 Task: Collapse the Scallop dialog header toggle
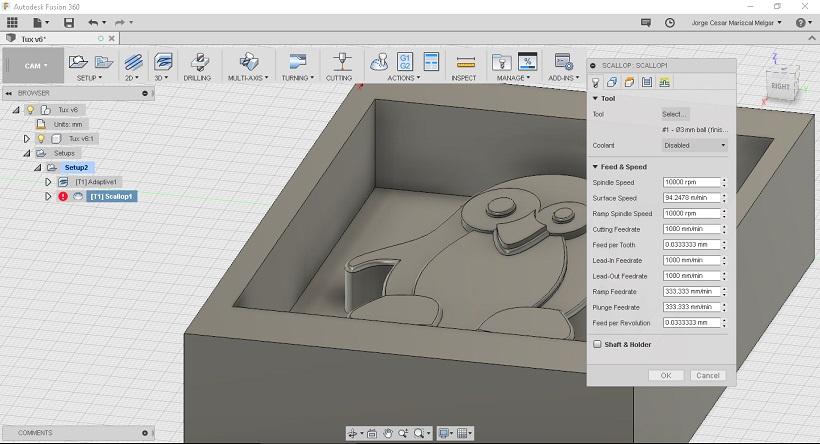point(593,65)
